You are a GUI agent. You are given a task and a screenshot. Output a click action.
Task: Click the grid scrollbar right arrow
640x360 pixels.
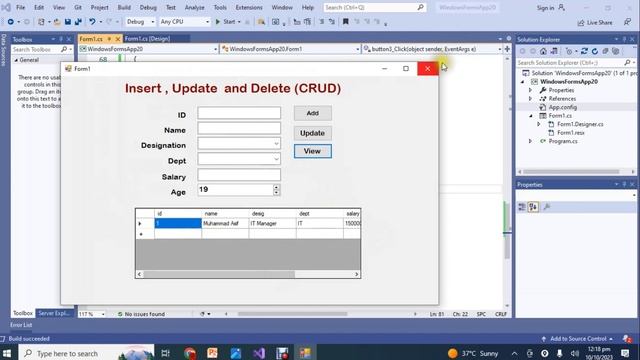tap(357, 275)
